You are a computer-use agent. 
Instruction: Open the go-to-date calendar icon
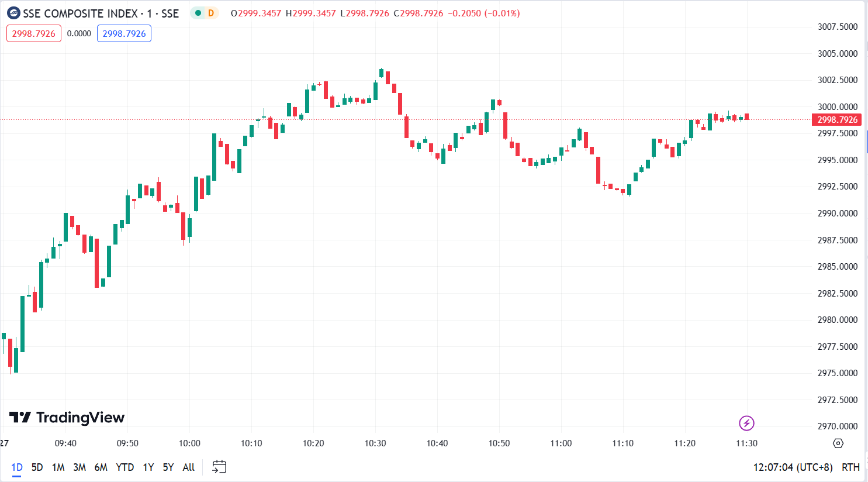219,467
